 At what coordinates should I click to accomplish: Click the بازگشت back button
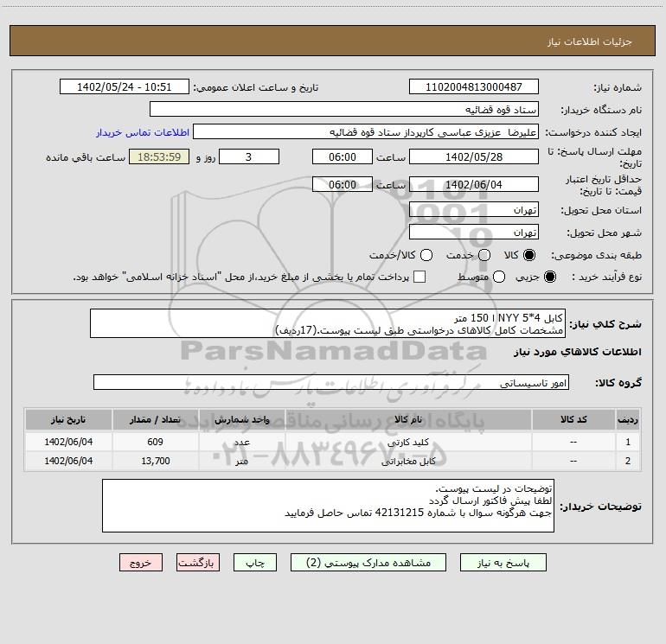pos(198,563)
